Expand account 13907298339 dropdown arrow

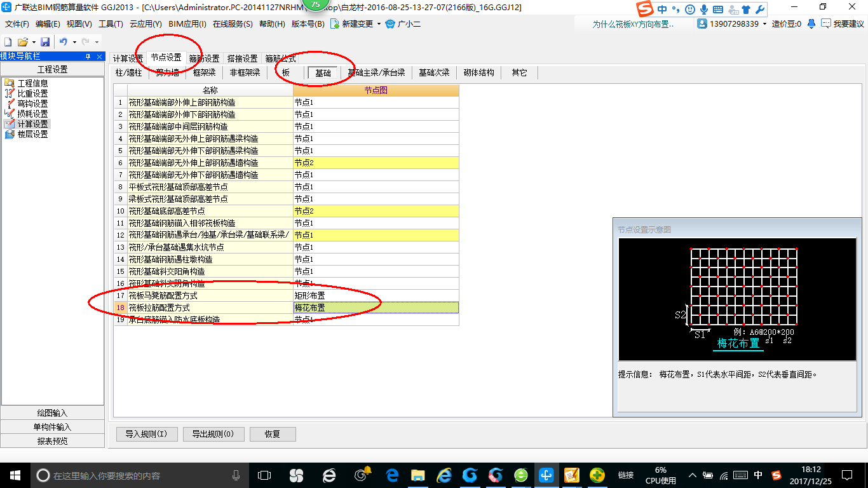coord(765,24)
